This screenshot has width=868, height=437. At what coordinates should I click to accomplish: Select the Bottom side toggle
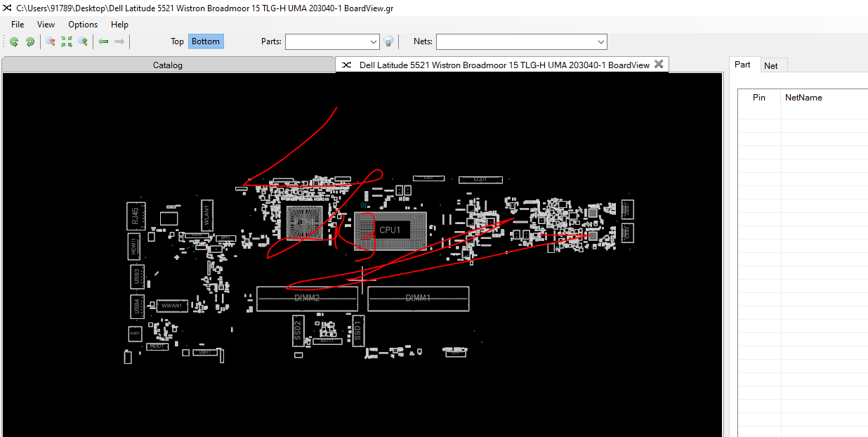click(206, 41)
